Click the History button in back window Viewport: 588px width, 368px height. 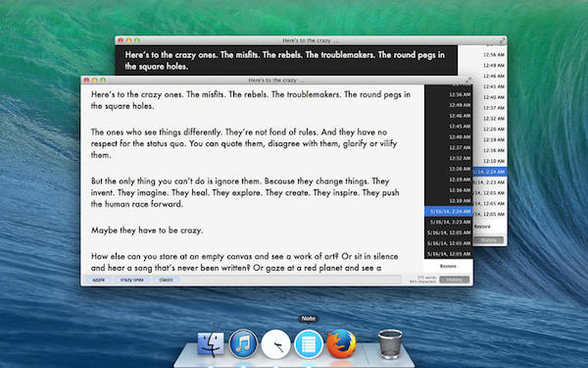488,240
